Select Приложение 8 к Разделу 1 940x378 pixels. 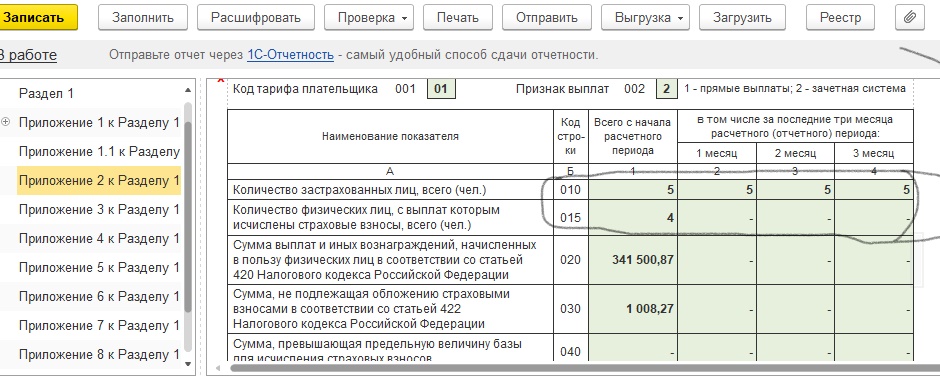coord(99,355)
